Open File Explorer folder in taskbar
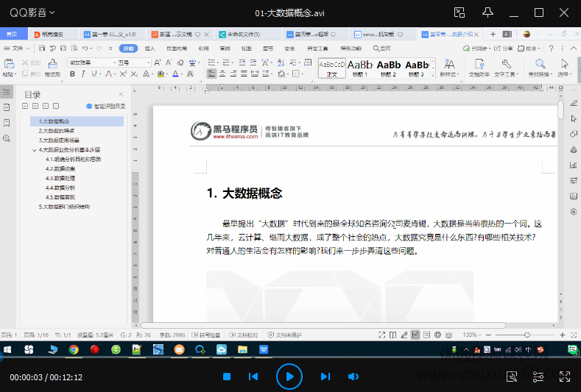Image resolution: width=581 pixels, height=392 pixels. [x=243, y=349]
